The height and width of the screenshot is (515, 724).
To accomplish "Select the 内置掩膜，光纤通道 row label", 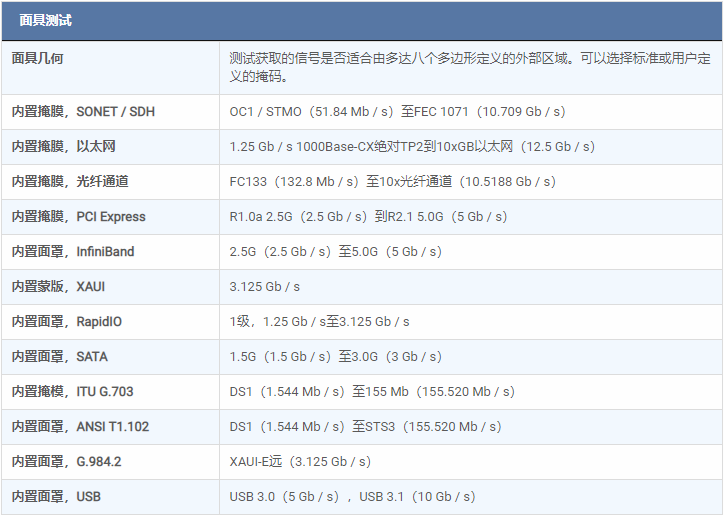I will pos(70,182).
